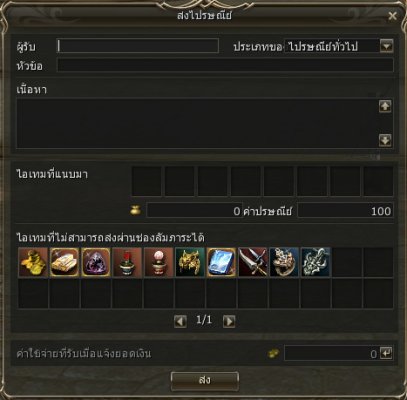Click the up arrow on the message scrollbar
The width and height of the screenshot is (407, 400).
[385, 106]
